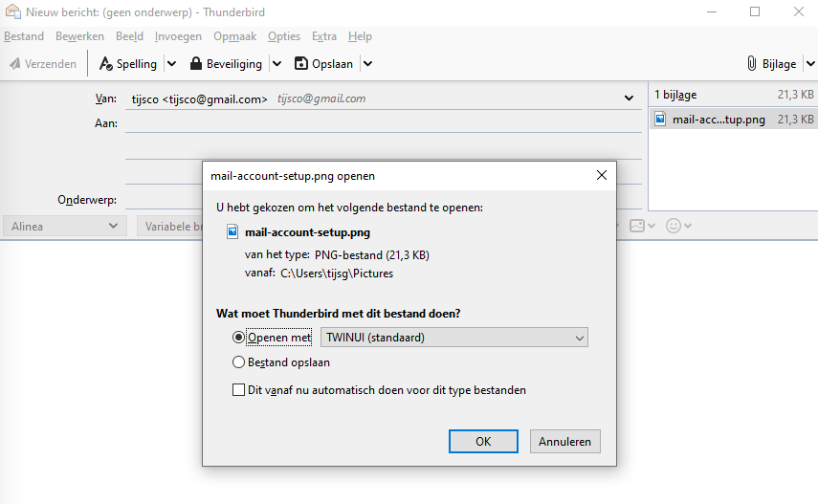Click the Verzenden send icon
Image resolution: width=818 pixels, height=504 pixels.
coord(15,64)
